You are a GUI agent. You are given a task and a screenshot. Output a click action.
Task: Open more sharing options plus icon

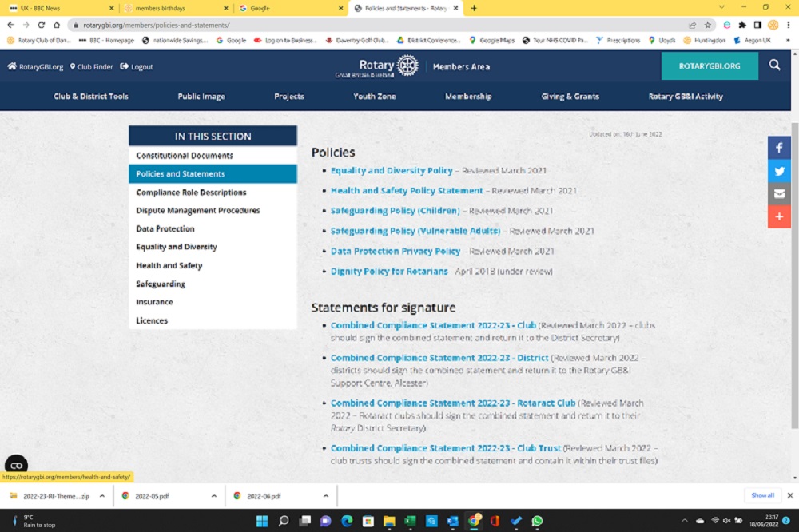point(779,216)
